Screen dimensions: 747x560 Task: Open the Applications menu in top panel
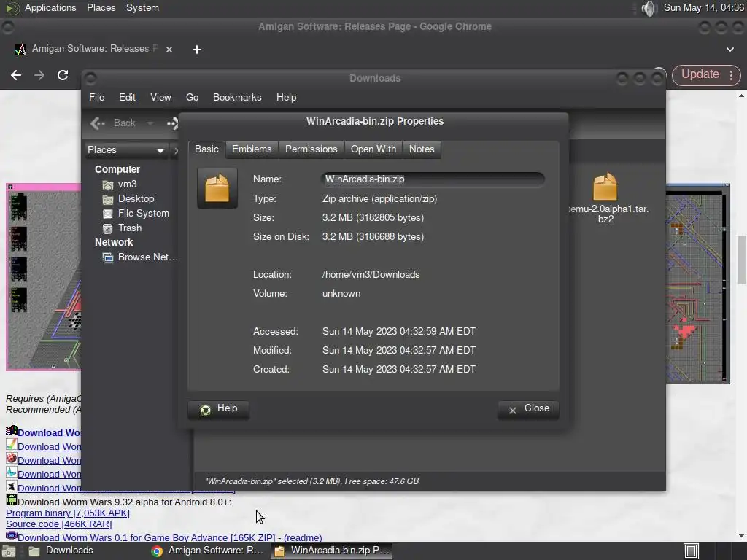[x=50, y=7]
